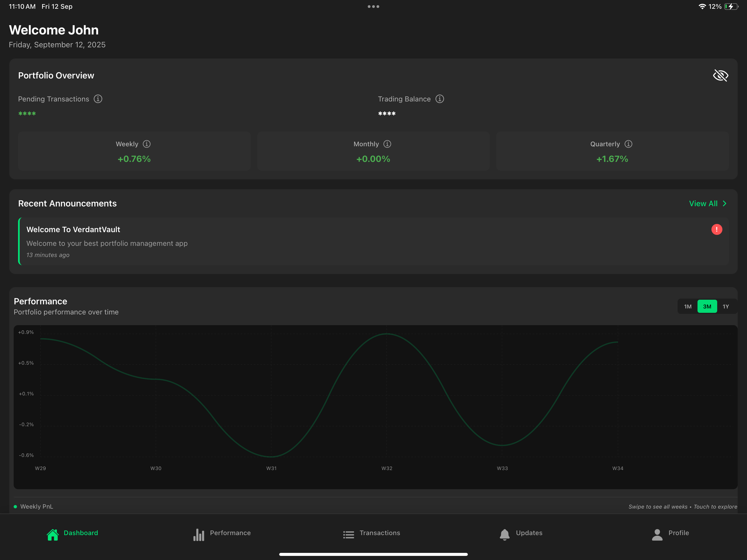Tap the 11:10 AM status clock
747x560 pixels.
[x=22, y=6]
